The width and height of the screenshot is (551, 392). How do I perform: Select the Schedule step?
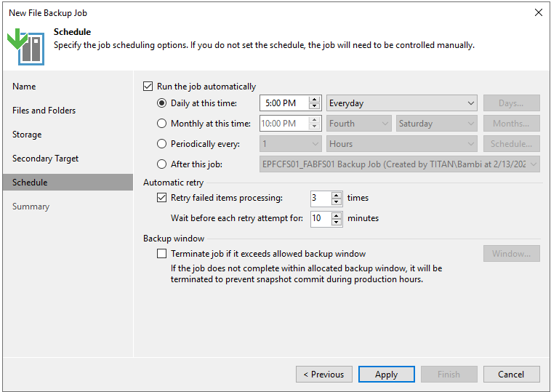pyautogui.click(x=68, y=182)
